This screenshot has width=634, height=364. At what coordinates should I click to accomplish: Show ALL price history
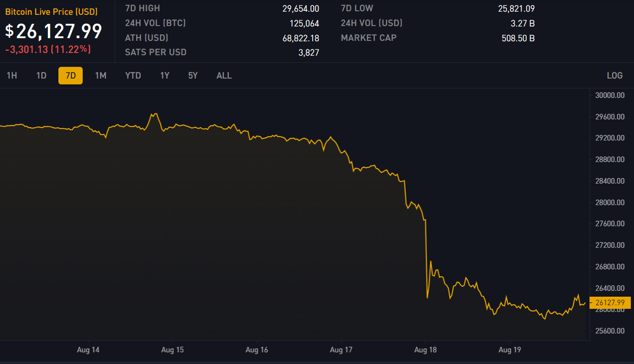tap(224, 75)
